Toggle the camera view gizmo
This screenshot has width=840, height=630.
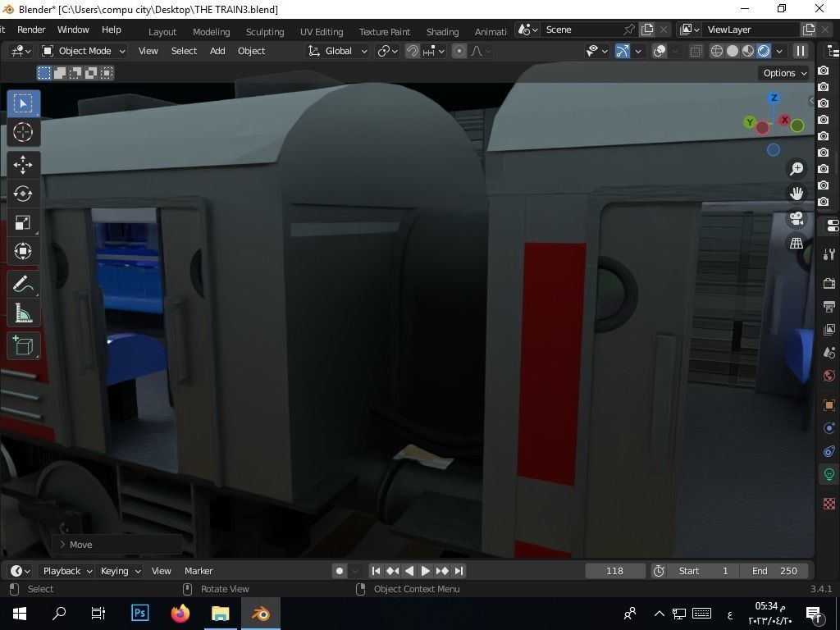[x=797, y=218]
